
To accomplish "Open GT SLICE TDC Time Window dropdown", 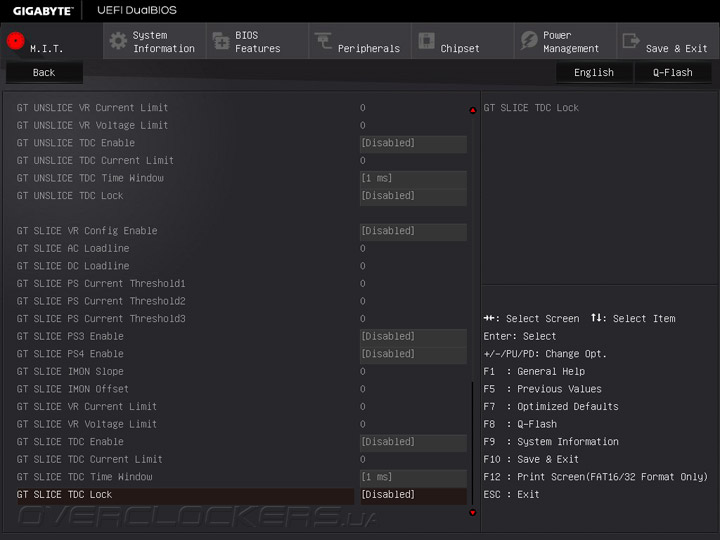I will pos(413,477).
